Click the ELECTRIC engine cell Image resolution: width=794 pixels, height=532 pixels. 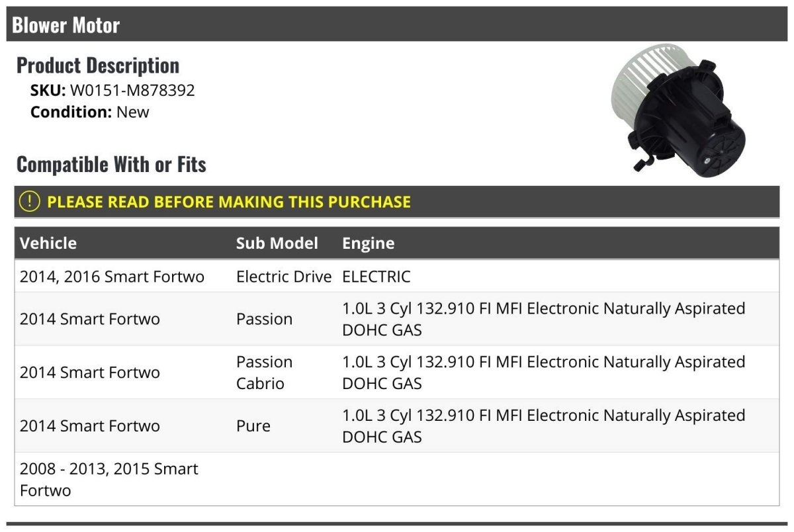pos(376,276)
